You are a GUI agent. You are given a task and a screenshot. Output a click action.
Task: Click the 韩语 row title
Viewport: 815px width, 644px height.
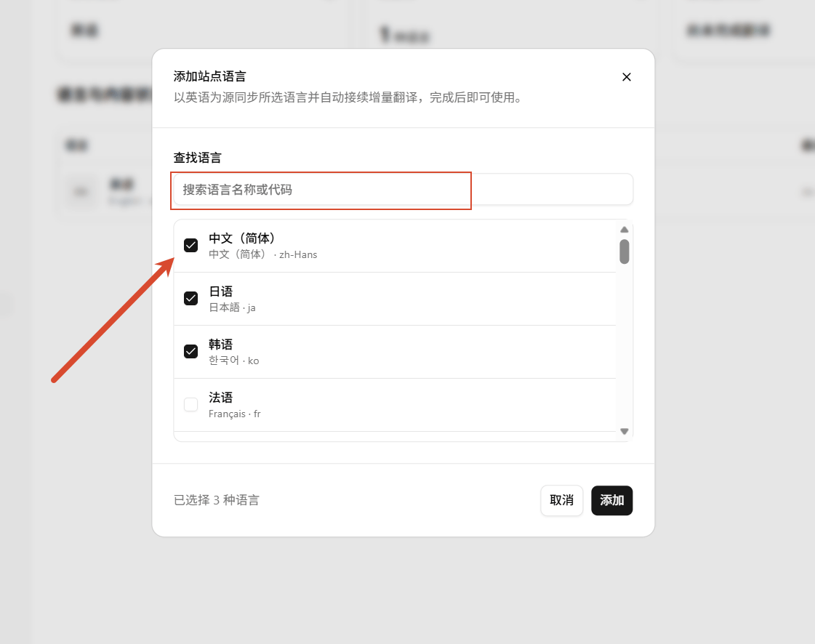tap(220, 345)
